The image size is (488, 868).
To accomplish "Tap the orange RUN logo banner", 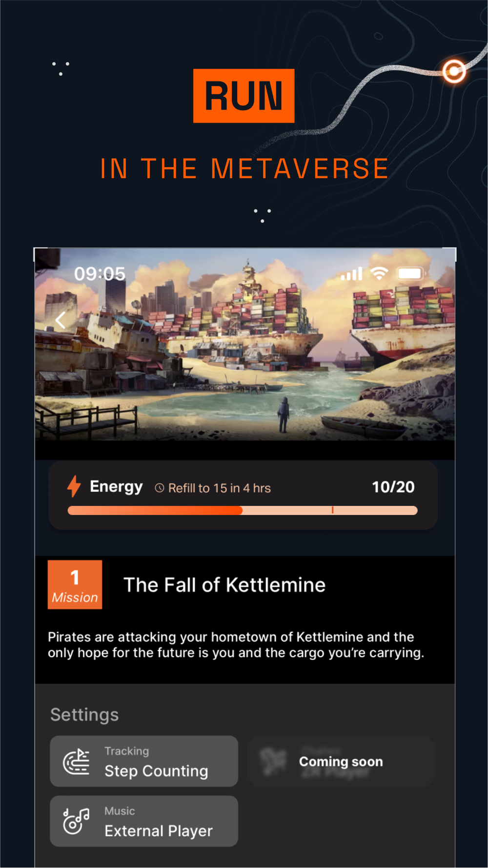I will point(244,96).
